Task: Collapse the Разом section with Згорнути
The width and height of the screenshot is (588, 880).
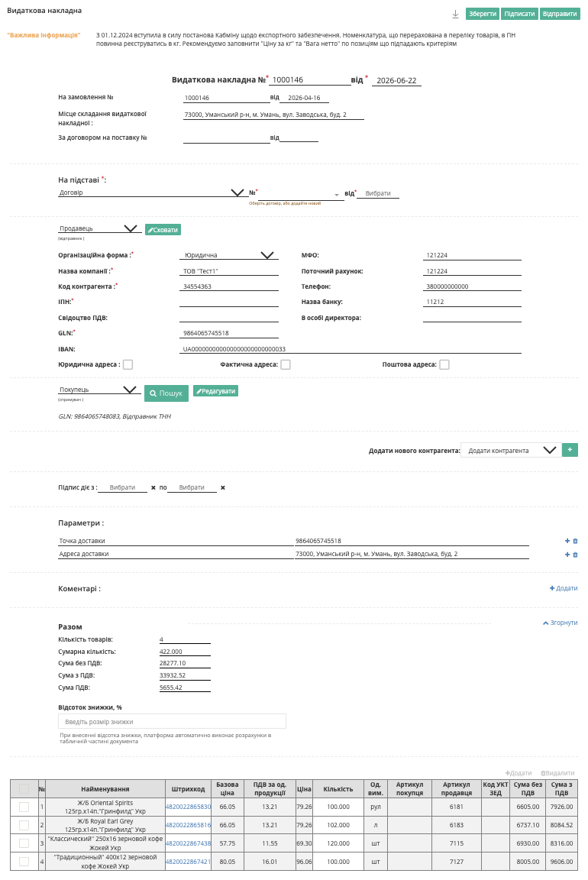Action: pos(560,623)
